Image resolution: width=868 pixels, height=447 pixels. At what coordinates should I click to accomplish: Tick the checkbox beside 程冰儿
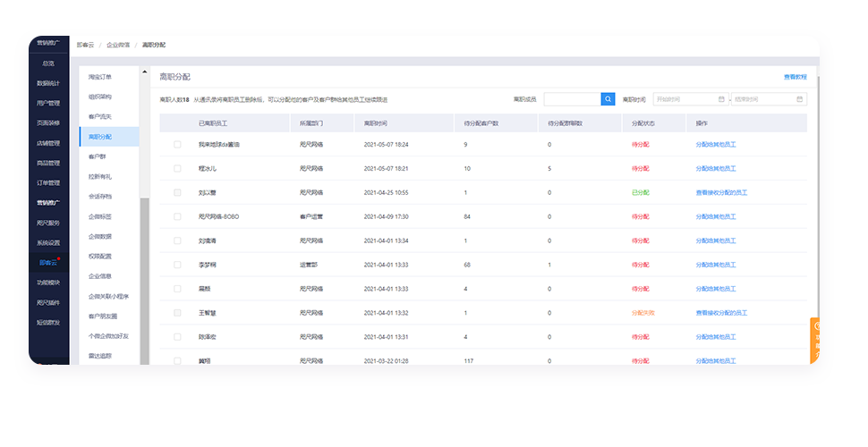tap(177, 168)
